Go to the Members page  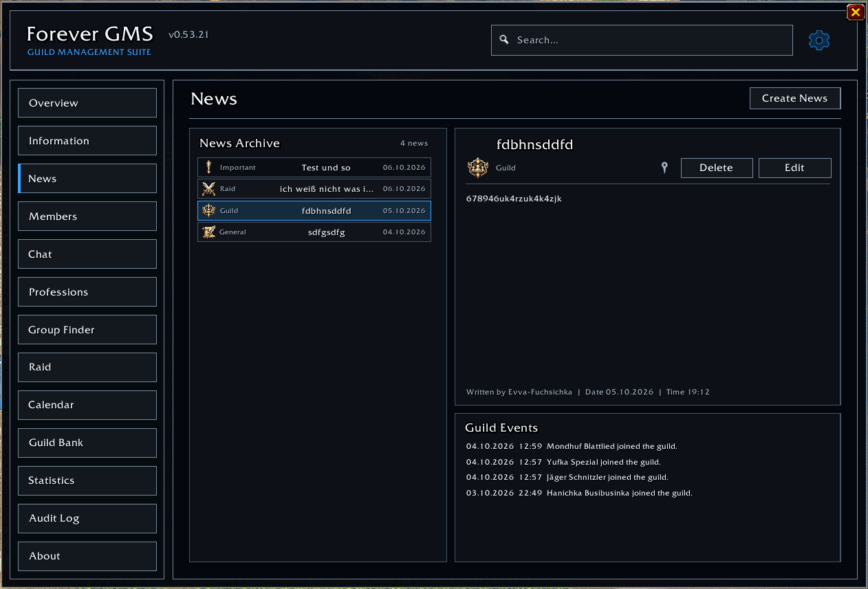pyautogui.click(x=87, y=216)
